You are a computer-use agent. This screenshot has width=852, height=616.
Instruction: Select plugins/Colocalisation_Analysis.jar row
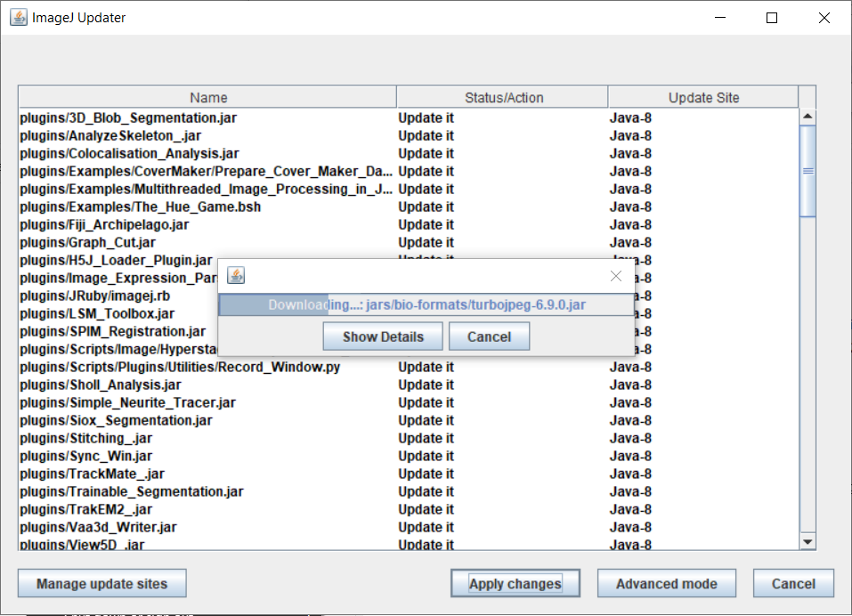[x=409, y=154]
